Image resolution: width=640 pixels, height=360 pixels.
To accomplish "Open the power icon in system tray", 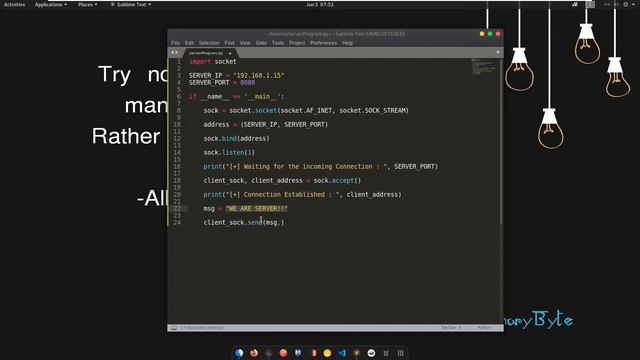I will (626, 4).
